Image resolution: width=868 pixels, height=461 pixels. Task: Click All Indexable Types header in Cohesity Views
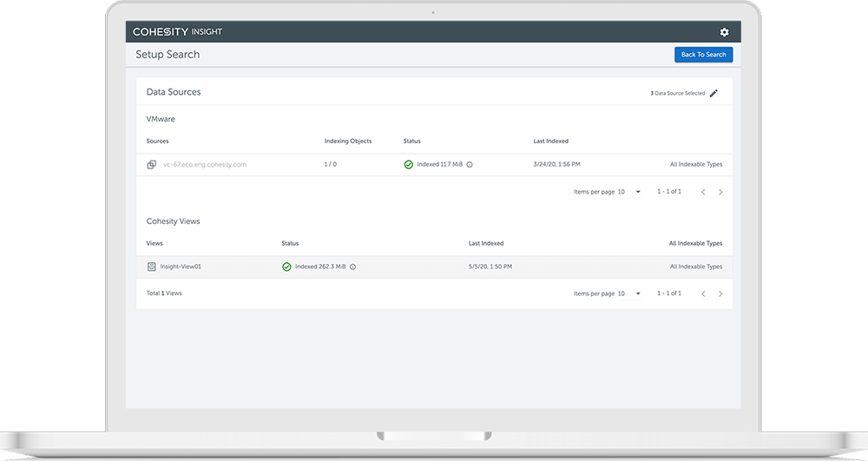pos(695,243)
